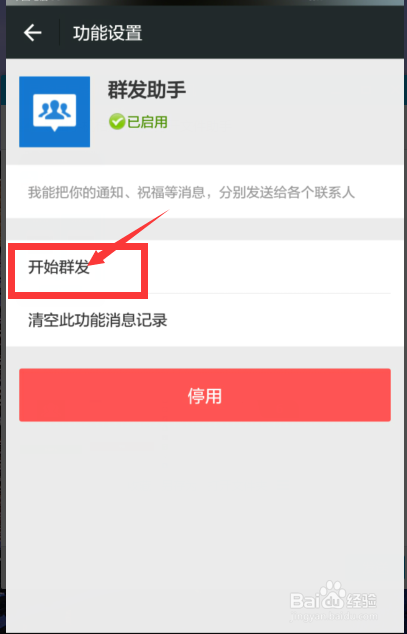This screenshot has height=634, width=407.
Task: Disable the feature with 停用 button
Action: [205, 395]
